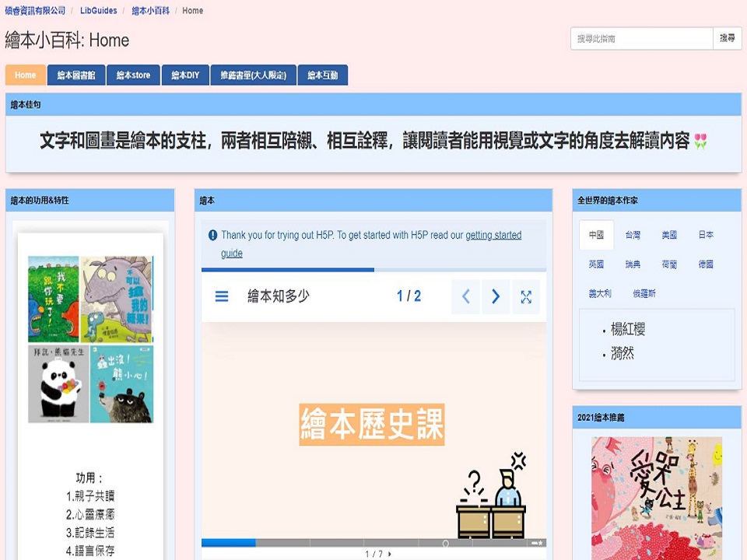Click list item 4.語言保存
This screenshot has height=560, width=747.
90,551
